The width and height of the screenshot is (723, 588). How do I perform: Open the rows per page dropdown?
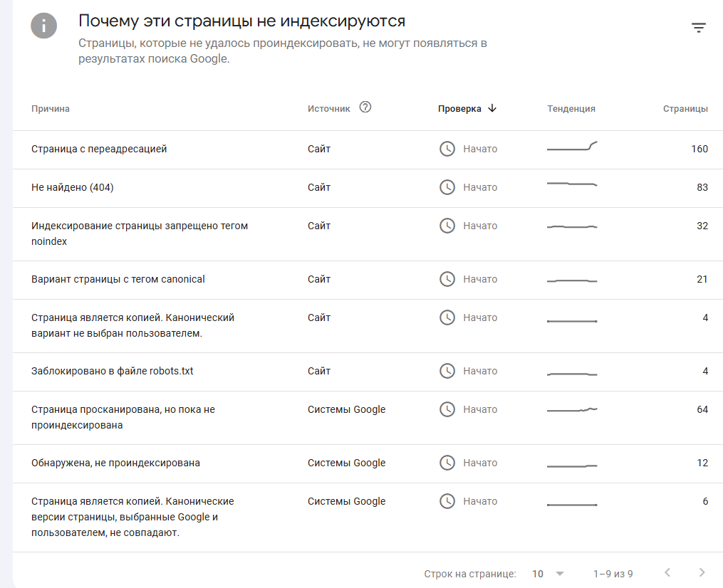point(548,574)
